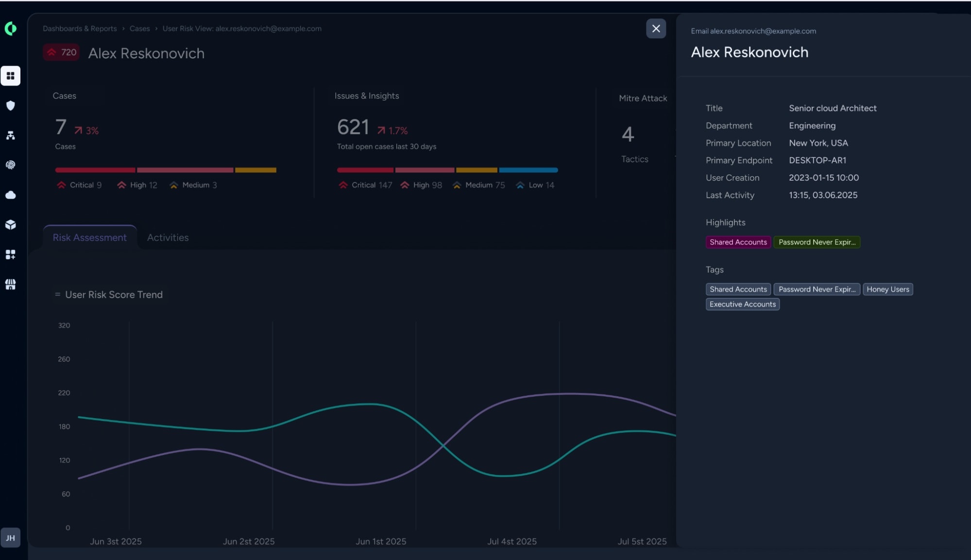Click the blue Low segment of issues bar

pos(528,170)
